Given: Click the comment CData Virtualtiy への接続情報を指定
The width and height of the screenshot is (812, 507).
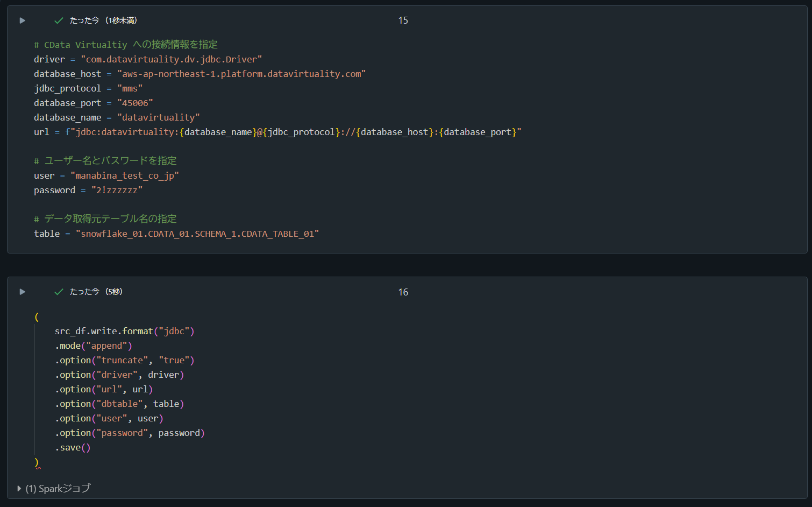Looking at the screenshot, I should pyautogui.click(x=126, y=45).
